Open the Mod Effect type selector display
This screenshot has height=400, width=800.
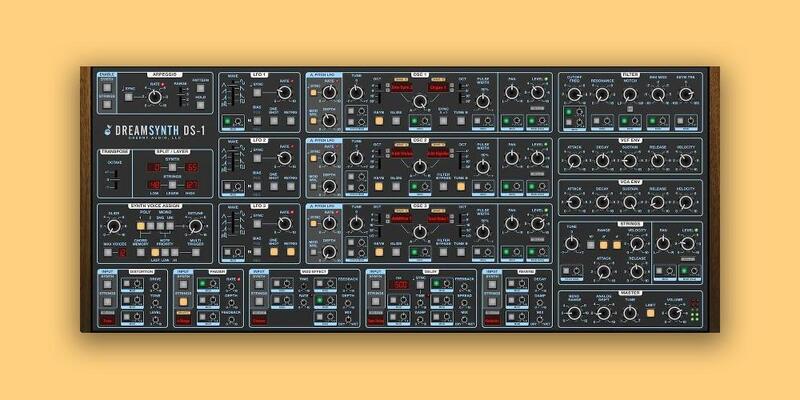pyautogui.click(x=259, y=321)
